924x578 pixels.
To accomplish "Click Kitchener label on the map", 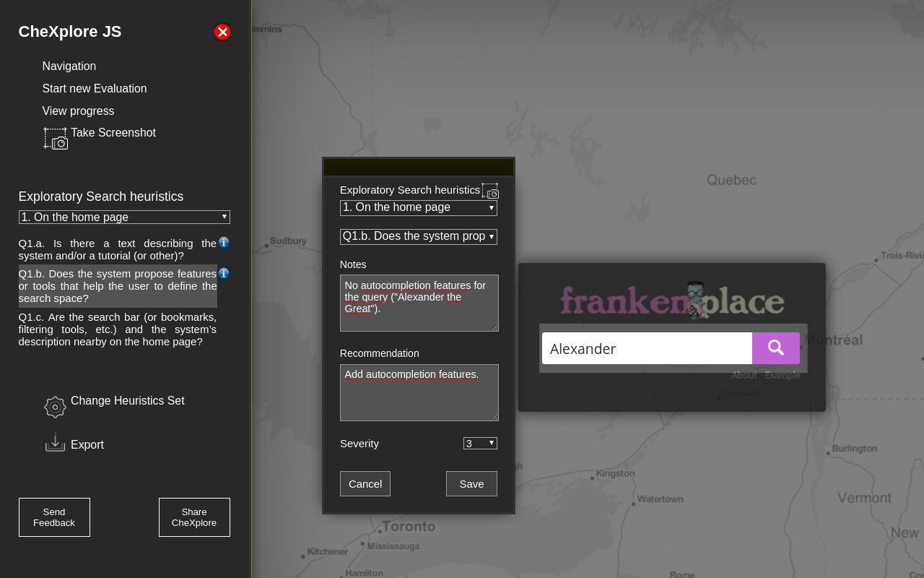I will pyautogui.click(x=328, y=551).
